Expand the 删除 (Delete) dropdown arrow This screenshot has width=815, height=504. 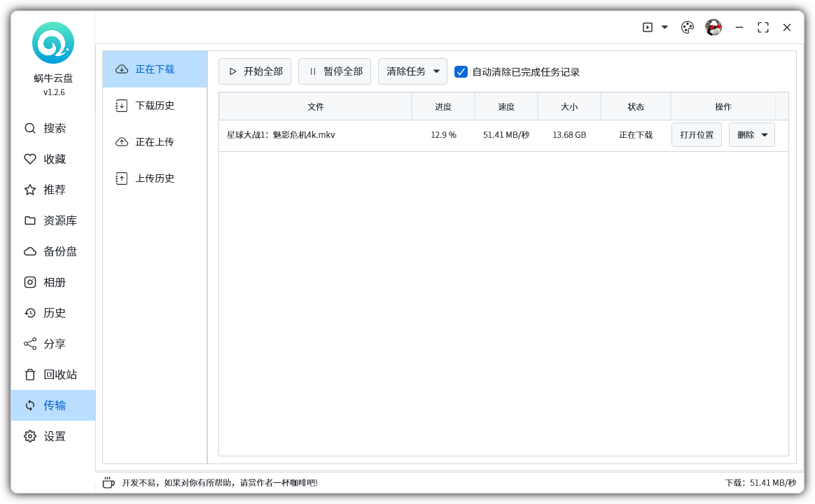coord(766,134)
